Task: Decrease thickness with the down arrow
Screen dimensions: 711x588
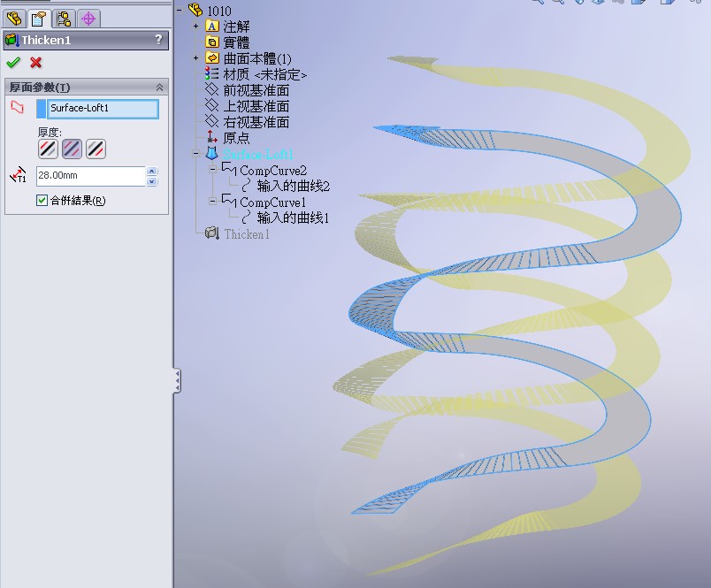Action: (152, 181)
